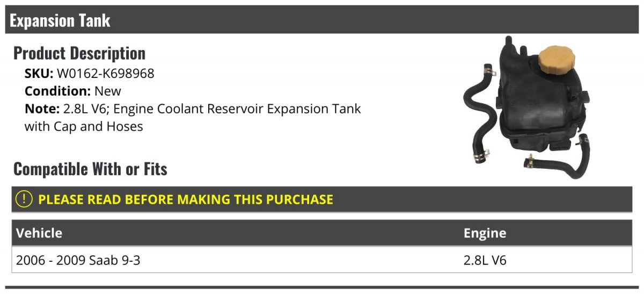Click the Vehicle column header
This screenshot has height=294, width=644.
[x=39, y=233]
